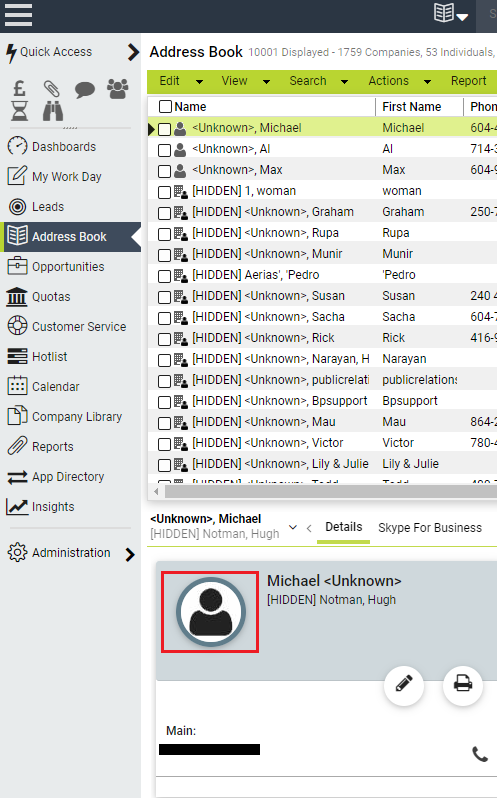Click the phone call icon next to Main
The height and width of the screenshot is (798, 497).
[480, 754]
